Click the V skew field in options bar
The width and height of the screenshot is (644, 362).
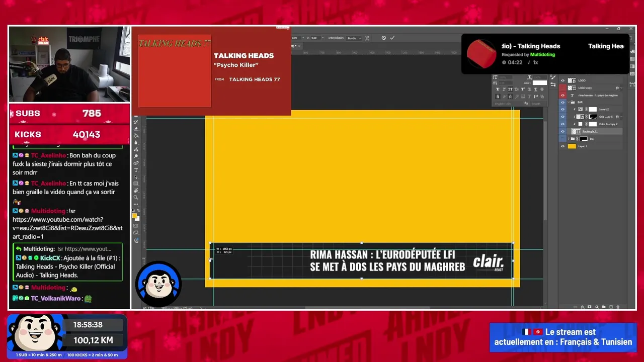316,38
